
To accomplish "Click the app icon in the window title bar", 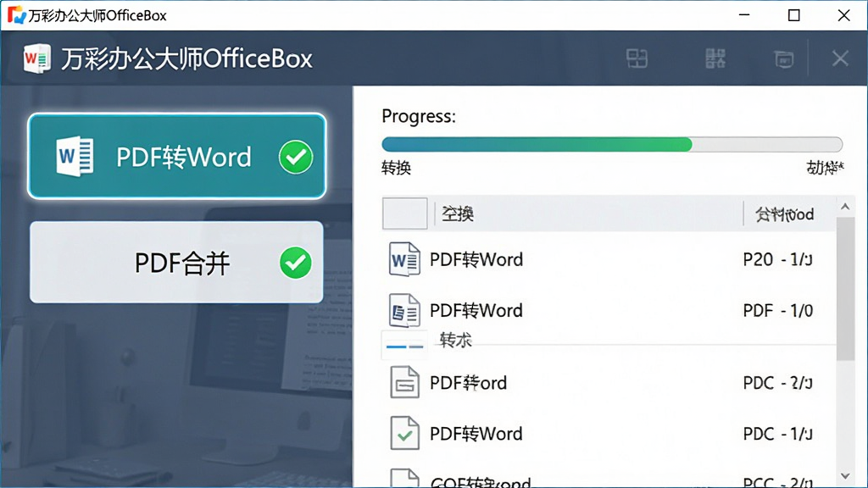I will tap(17, 15).
